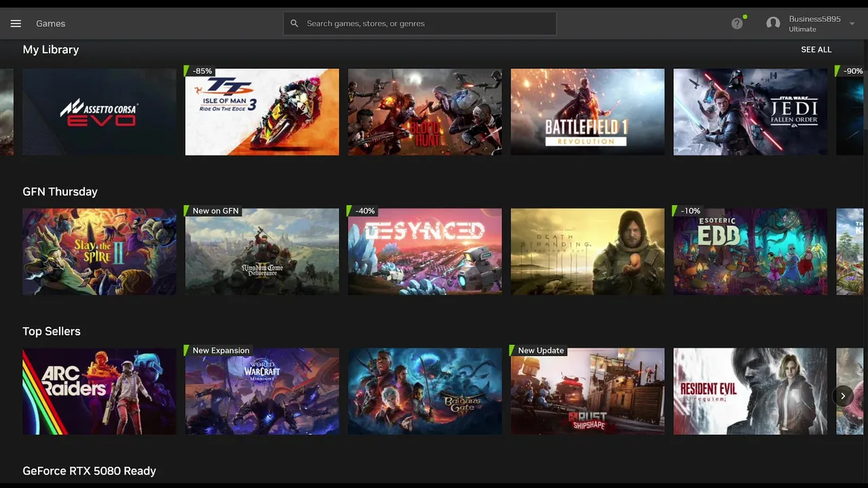
Task: Open Resident Evil Requiem tile
Action: (751, 391)
